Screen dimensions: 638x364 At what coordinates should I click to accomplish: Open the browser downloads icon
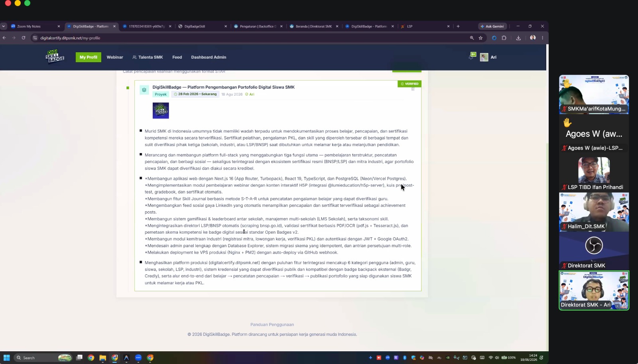[518, 38]
